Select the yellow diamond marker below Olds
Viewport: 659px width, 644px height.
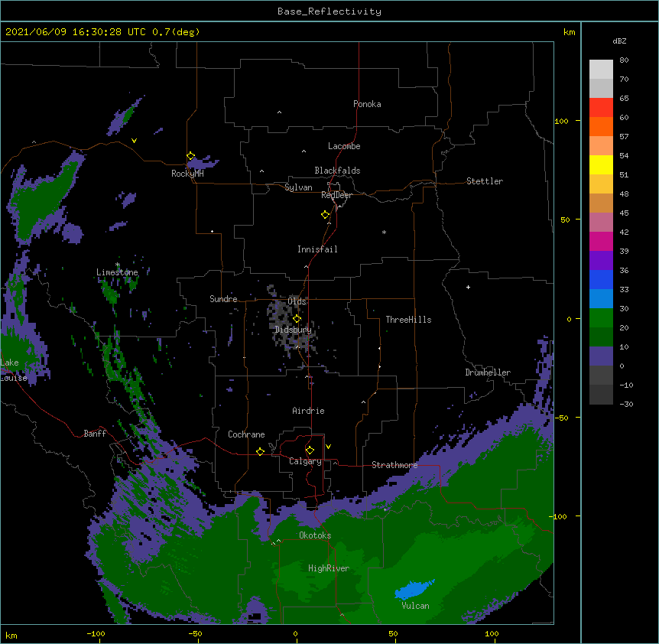tap(297, 318)
